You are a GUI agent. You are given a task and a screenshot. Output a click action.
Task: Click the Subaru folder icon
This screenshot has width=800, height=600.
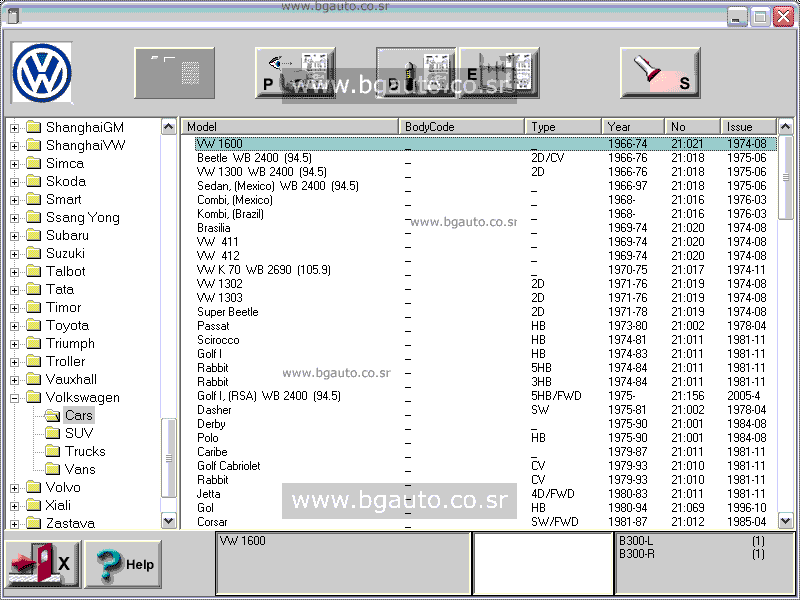click(34, 235)
